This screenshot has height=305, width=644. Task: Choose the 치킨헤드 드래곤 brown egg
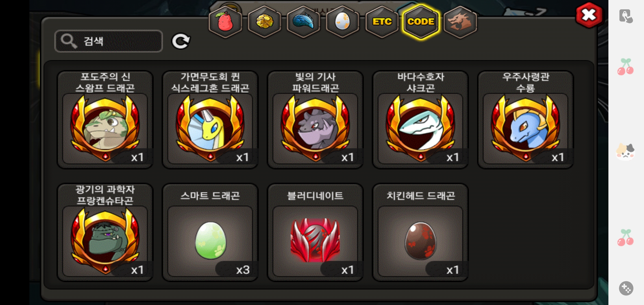pos(421,232)
